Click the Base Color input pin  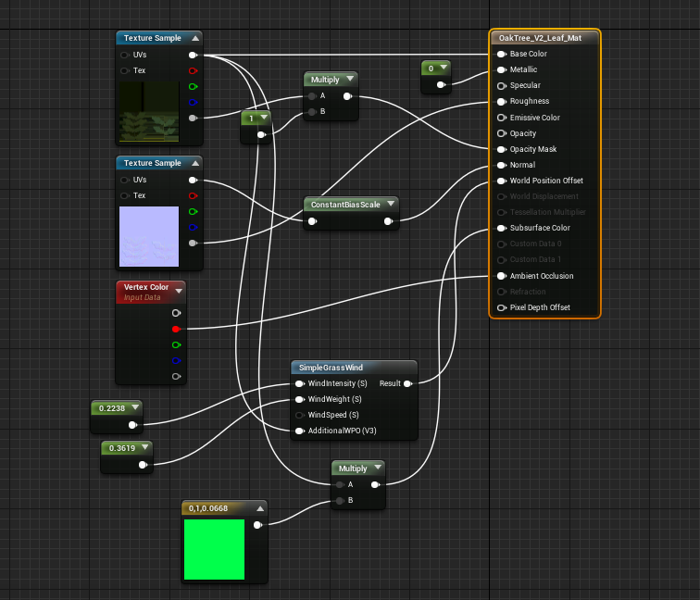[x=501, y=54]
